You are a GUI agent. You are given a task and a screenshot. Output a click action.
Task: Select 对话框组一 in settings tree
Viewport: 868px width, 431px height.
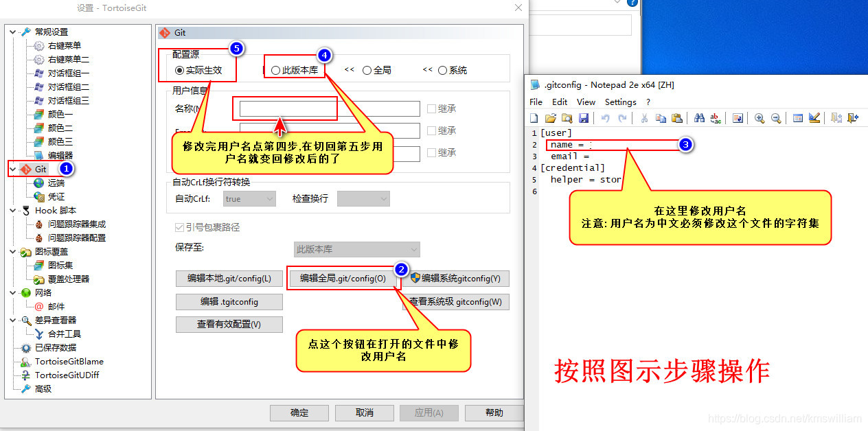pyautogui.click(x=68, y=73)
